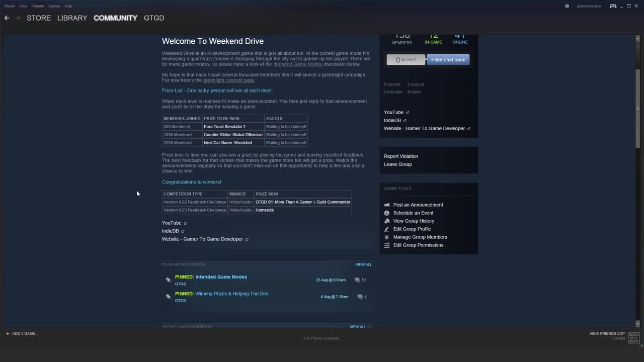Click the Edit Group Permissions grid icon

[386, 245]
